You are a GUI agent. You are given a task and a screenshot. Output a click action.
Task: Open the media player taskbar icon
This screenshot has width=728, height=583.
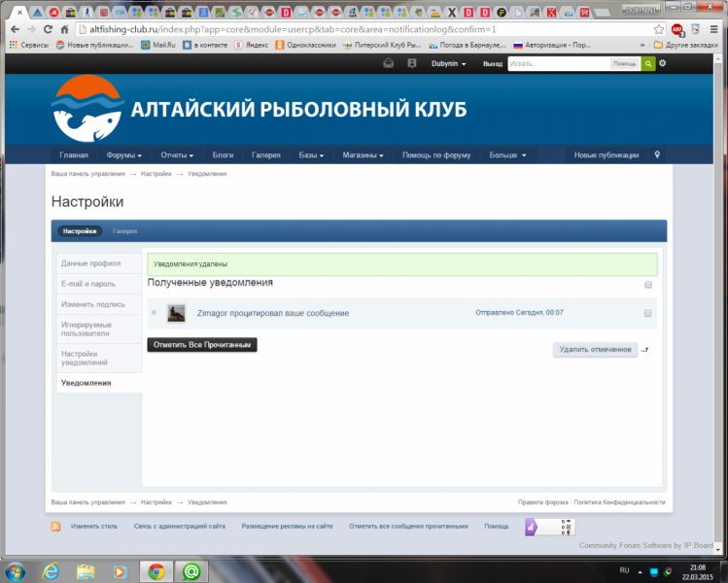tap(120, 572)
